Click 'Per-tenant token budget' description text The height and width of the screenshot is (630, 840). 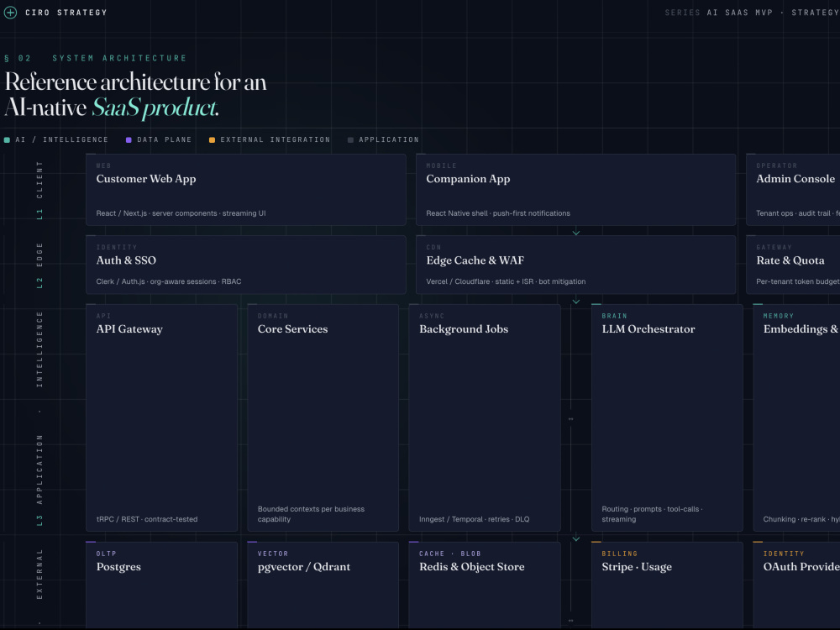point(798,281)
